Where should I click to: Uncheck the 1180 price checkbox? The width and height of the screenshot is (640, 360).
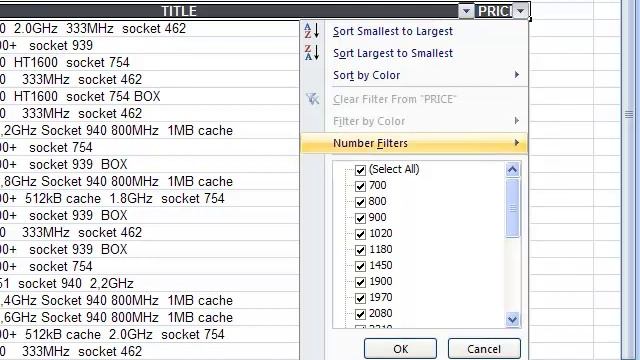(x=360, y=250)
